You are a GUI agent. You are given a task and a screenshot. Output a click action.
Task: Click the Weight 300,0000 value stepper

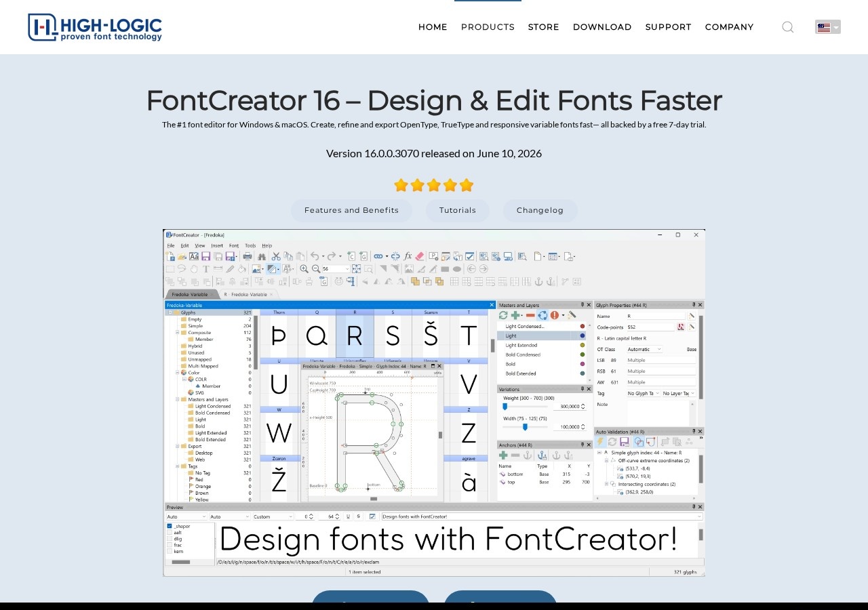pyautogui.click(x=583, y=407)
